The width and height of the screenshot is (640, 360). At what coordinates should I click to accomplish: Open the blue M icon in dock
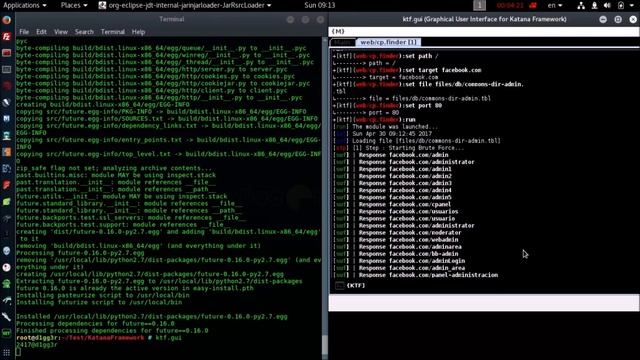7,119
